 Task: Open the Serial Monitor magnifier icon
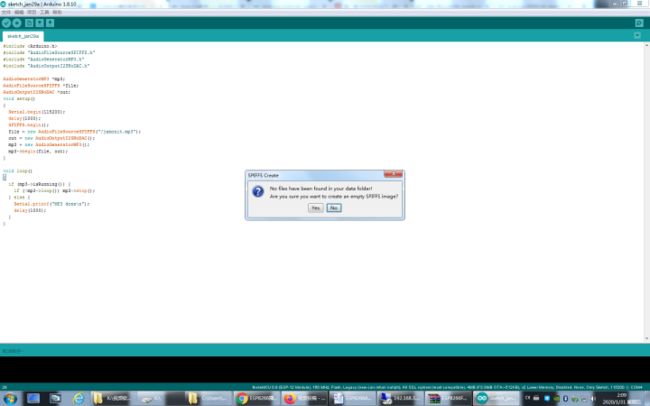639,23
